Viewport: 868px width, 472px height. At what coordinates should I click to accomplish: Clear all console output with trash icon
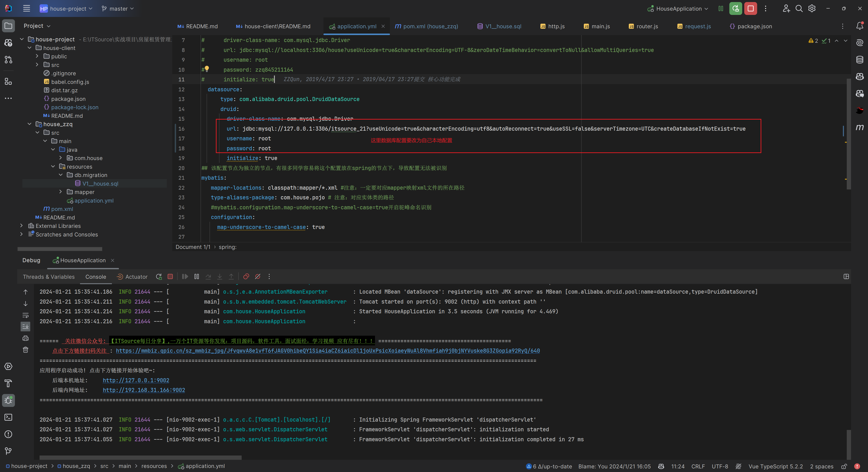pyautogui.click(x=26, y=350)
